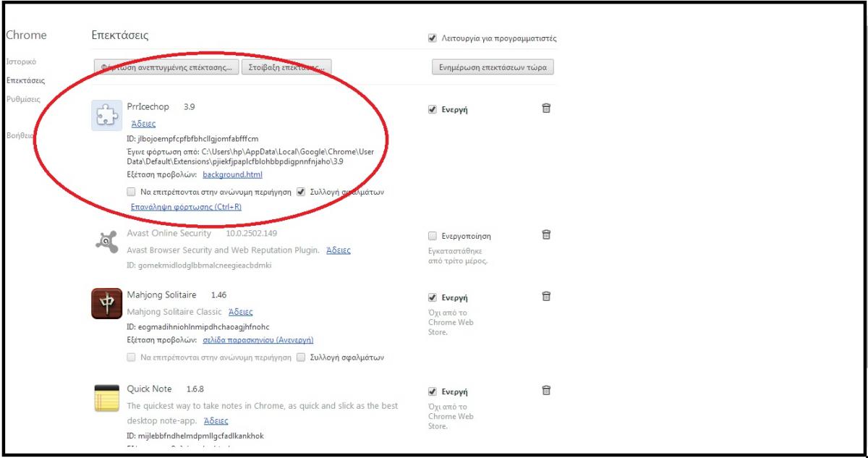Click the Mahjong Solitaire title text
This screenshot has height=458, width=868.
161,295
